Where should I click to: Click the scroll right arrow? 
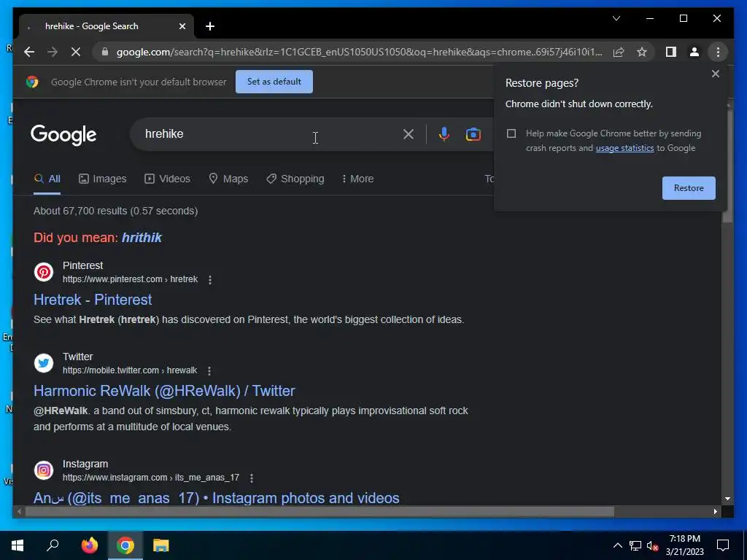[x=715, y=512]
